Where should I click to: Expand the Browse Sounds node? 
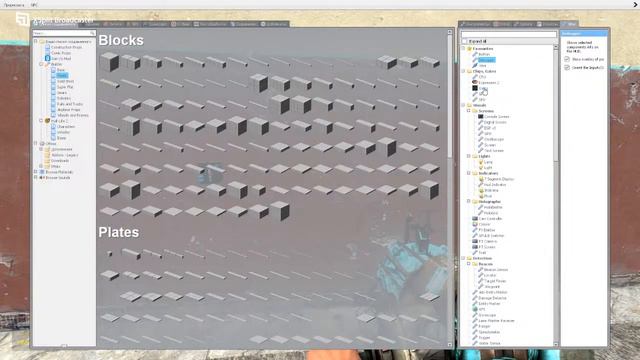coord(36,178)
